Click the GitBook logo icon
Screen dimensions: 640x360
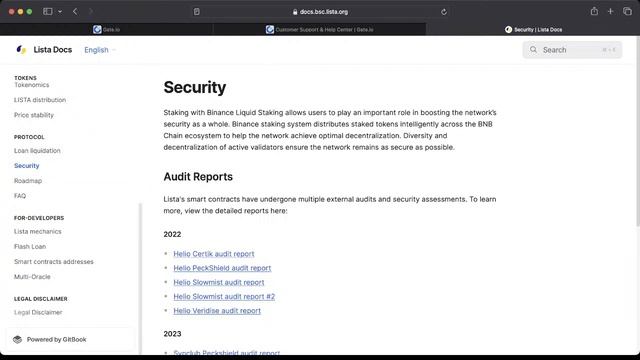17,340
